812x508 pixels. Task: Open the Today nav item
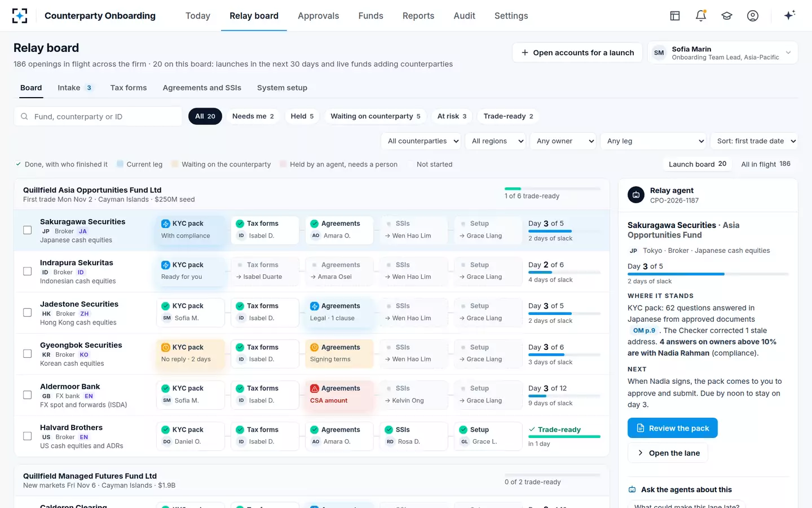198,16
